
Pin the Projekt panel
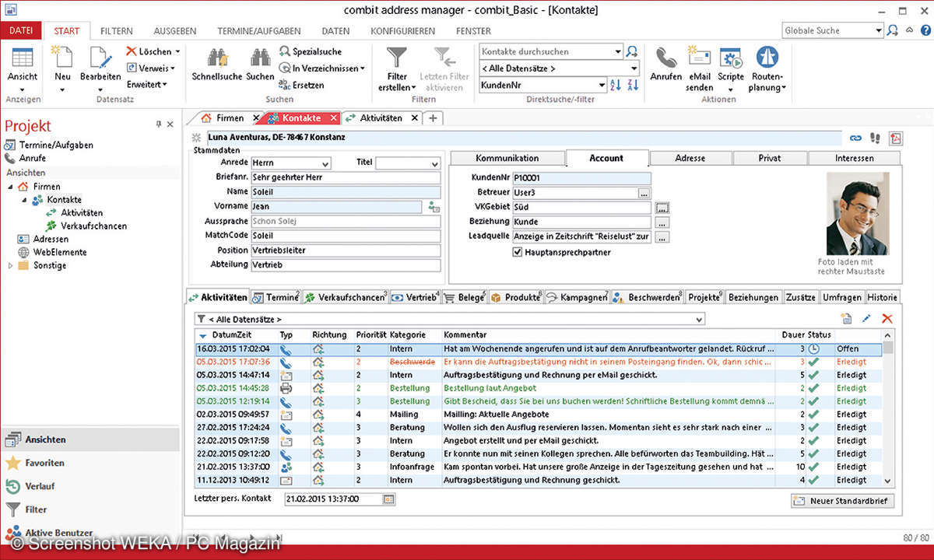[159, 124]
